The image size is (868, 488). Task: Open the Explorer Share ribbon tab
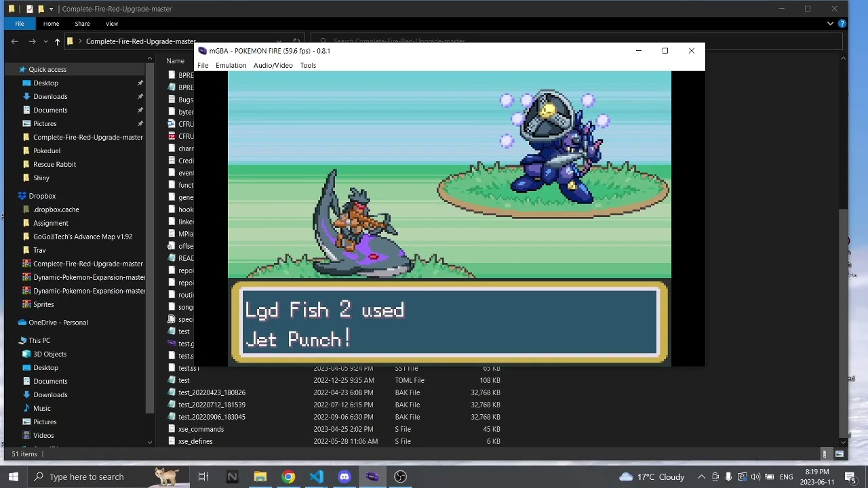pos(82,24)
